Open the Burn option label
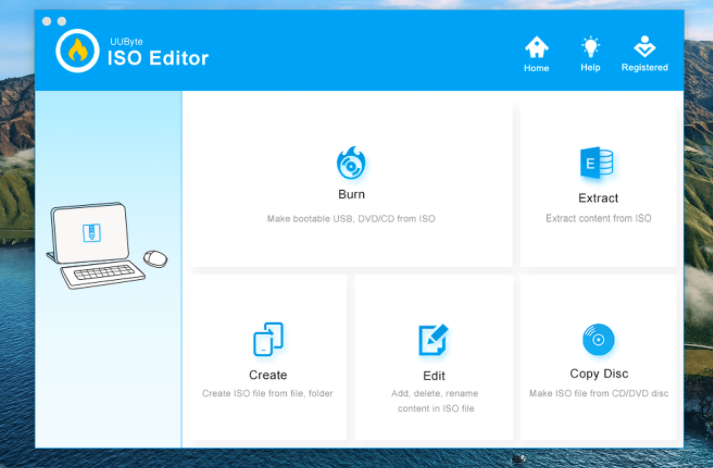Viewport: 713px width, 468px height. click(351, 194)
